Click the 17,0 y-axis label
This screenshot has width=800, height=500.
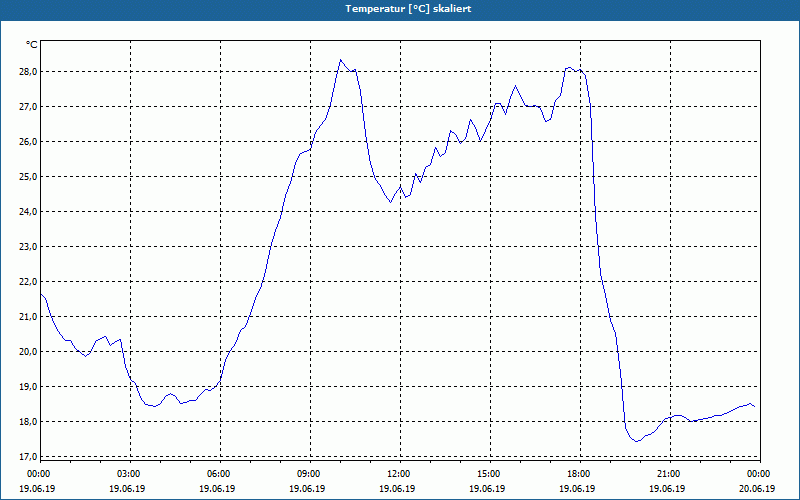coord(29,457)
